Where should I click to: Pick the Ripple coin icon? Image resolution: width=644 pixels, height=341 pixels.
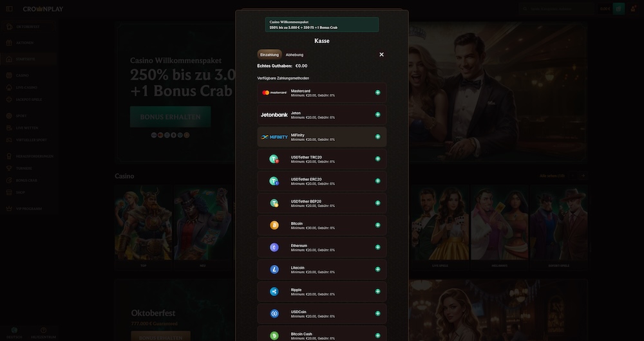[x=274, y=291]
